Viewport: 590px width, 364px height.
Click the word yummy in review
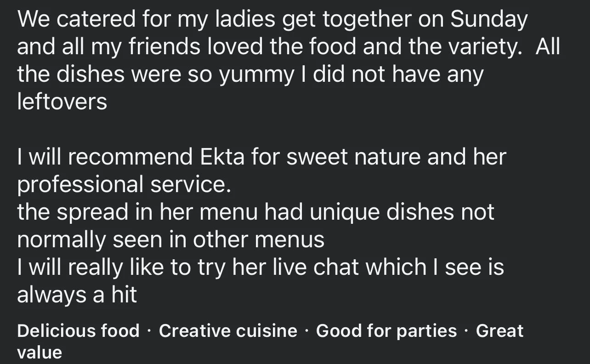[255, 74]
